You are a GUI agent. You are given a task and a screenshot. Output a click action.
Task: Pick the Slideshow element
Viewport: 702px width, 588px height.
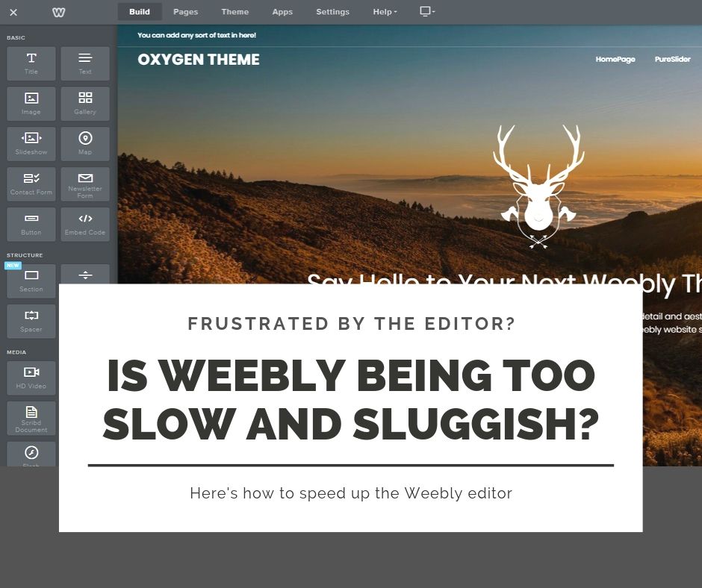point(31,144)
